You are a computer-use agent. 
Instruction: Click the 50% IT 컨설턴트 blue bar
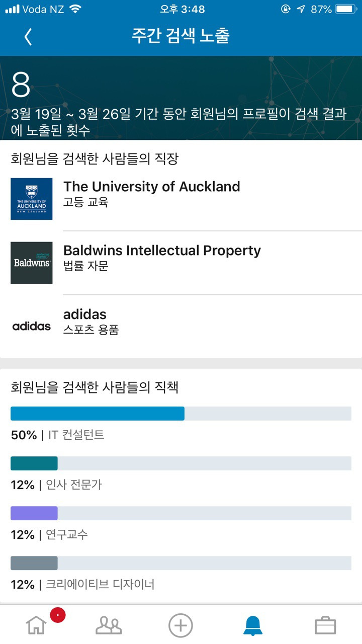coord(98,414)
